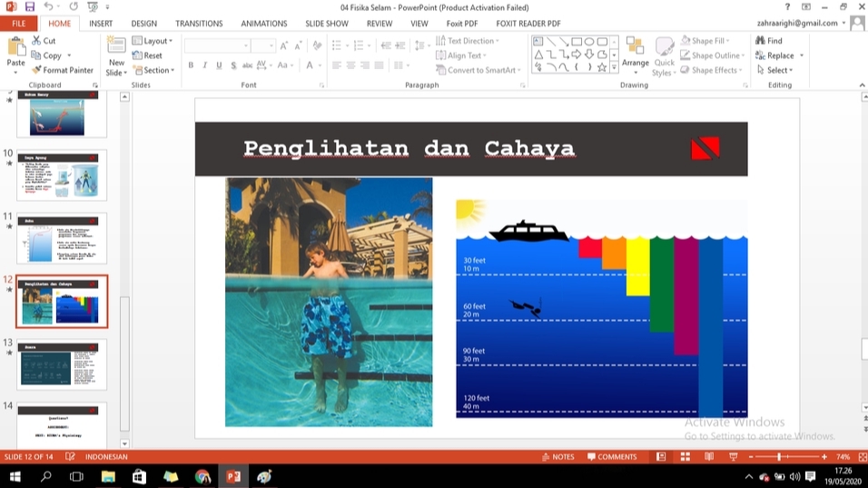Toggle Justify alignment
This screenshot has height=488, width=868.
coord(379,65)
